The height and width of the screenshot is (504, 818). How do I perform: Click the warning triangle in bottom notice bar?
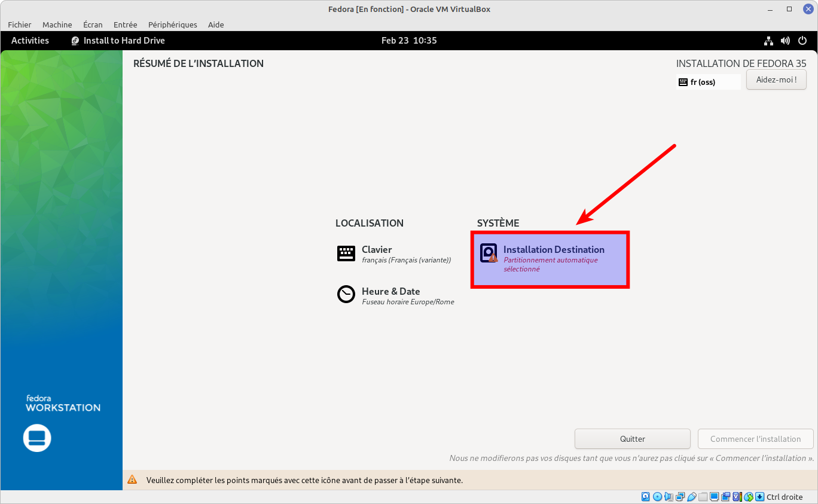(x=133, y=480)
